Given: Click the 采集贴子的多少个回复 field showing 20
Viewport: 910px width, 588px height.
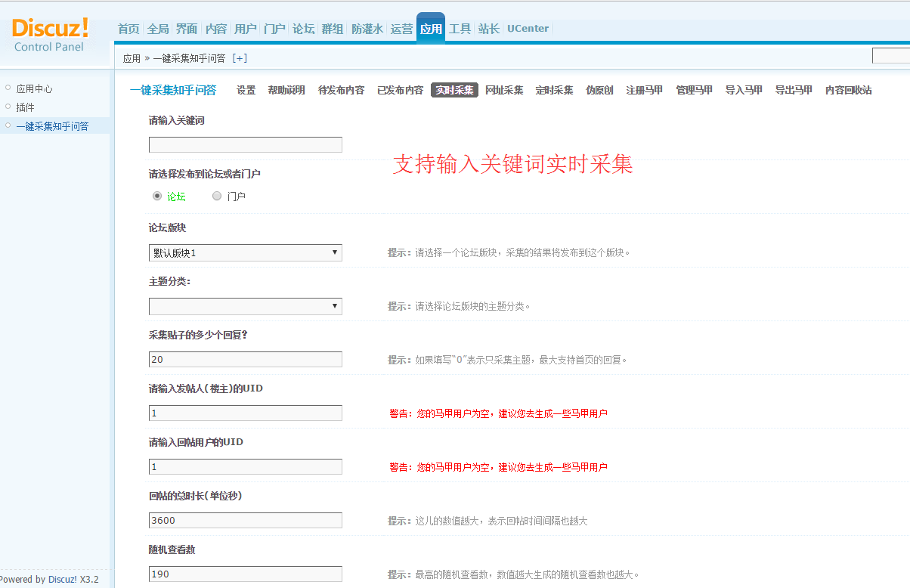Looking at the screenshot, I should (x=246, y=359).
